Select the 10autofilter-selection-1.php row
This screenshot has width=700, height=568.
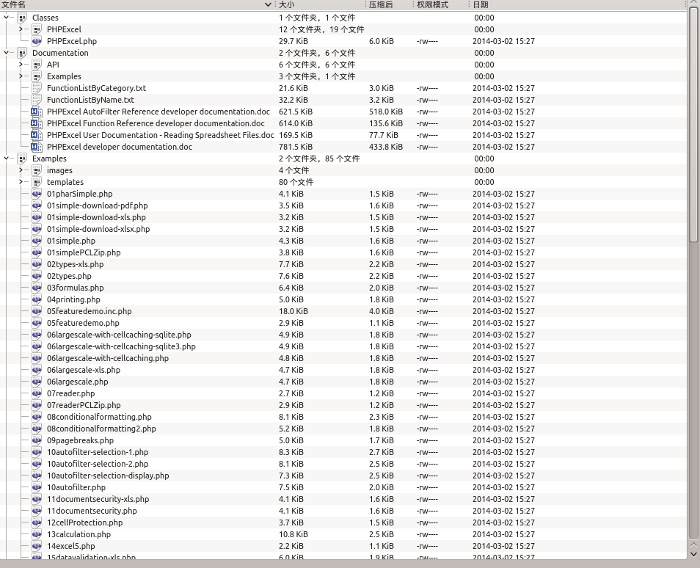(x=343, y=452)
